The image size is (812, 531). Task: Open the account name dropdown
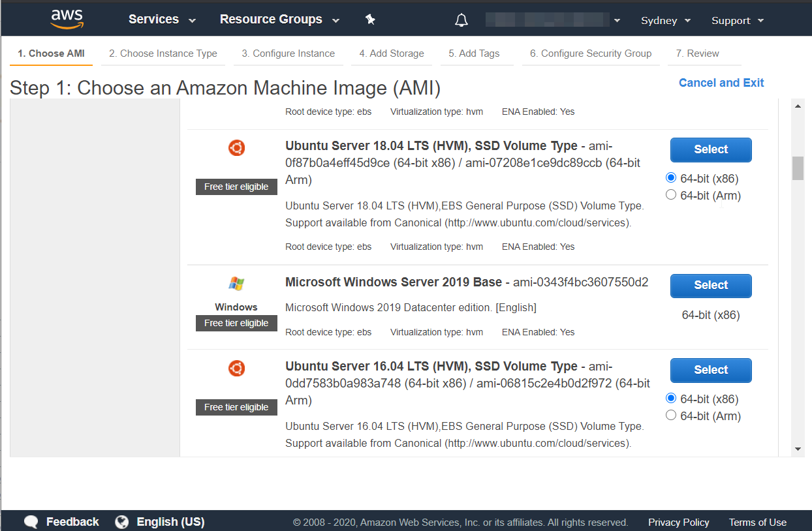point(553,20)
